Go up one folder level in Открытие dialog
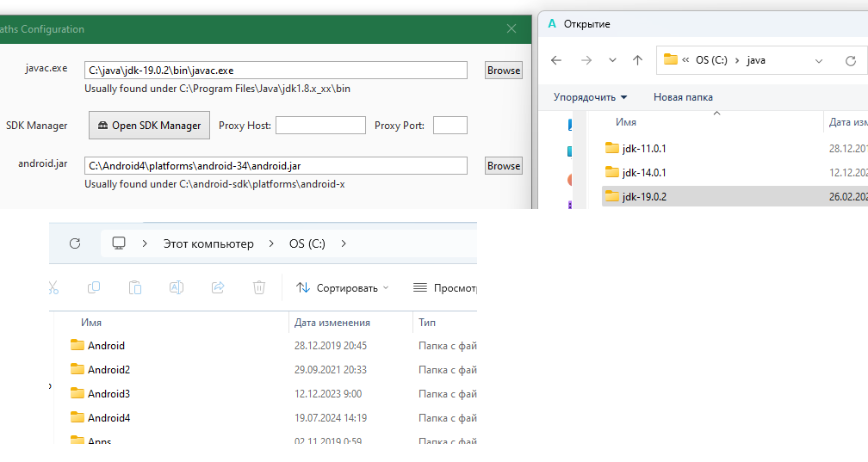This screenshot has width=868, height=462. pos(637,60)
